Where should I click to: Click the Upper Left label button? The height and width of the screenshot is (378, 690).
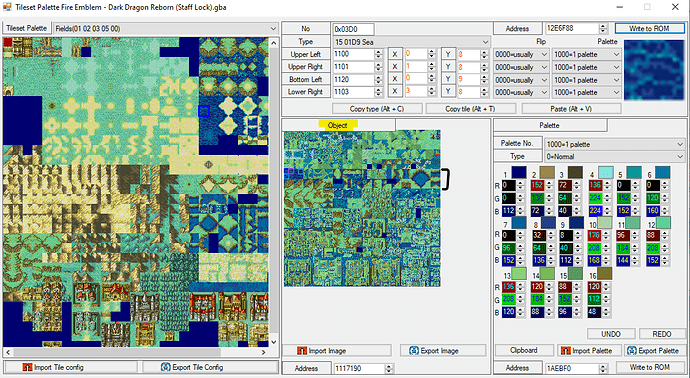(305, 55)
